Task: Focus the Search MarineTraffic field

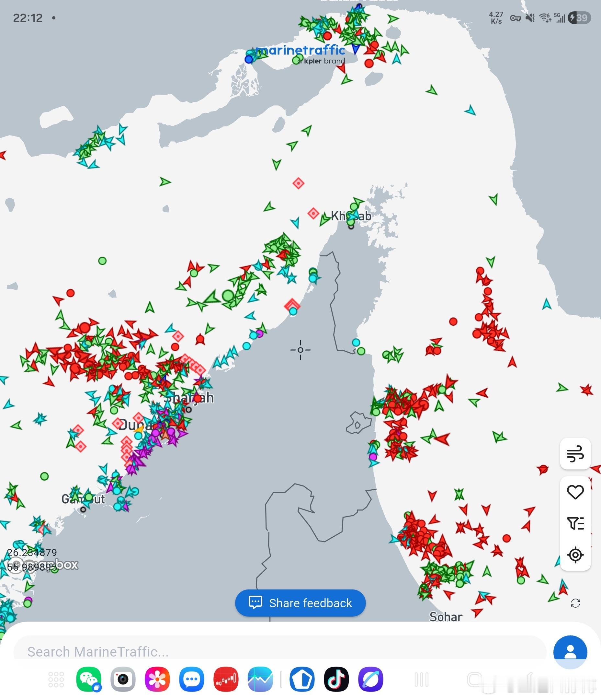Action: tap(279, 652)
